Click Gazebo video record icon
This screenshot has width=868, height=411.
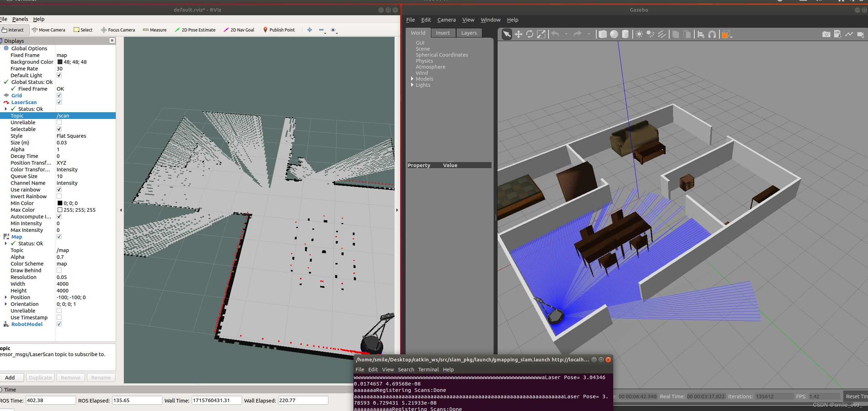[861, 34]
